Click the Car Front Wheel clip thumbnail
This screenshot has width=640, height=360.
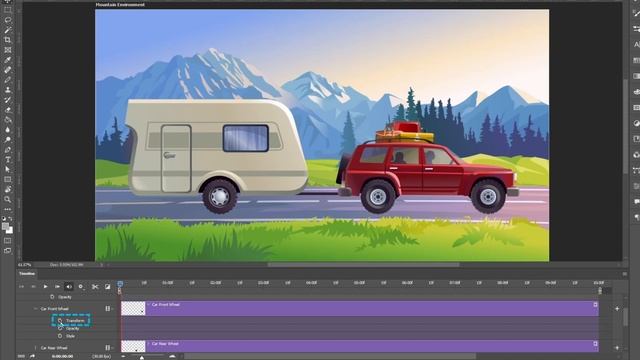[133, 308]
